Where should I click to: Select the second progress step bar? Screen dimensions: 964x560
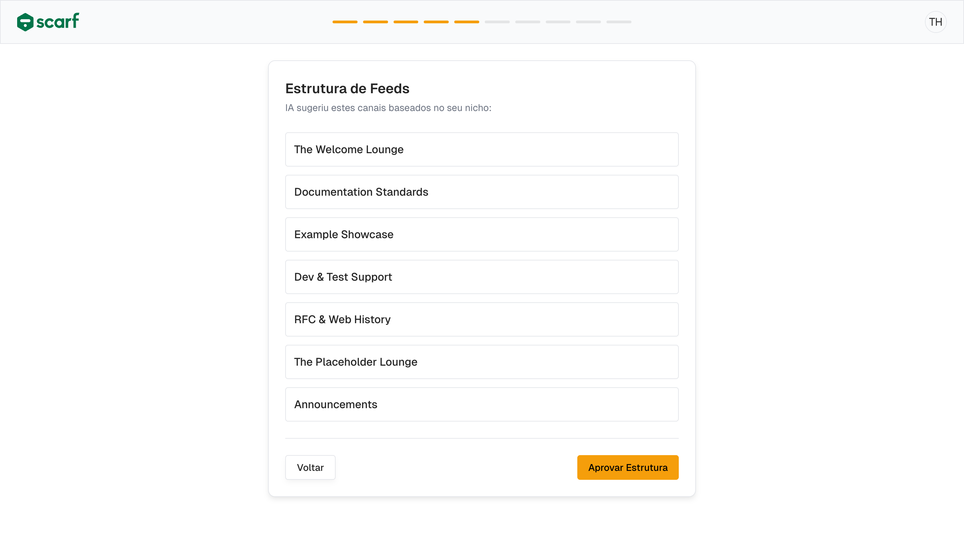pos(375,22)
